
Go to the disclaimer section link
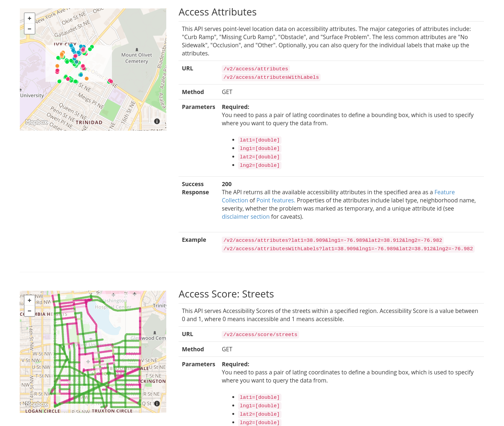[x=246, y=217]
